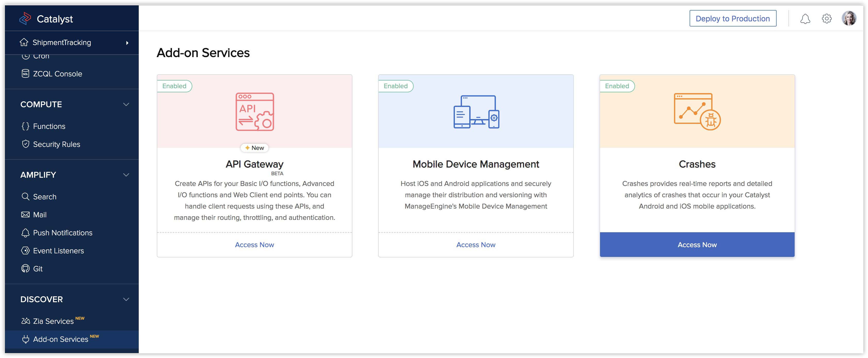The height and width of the screenshot is (358, 868).
Task: Click Access Now for Mobile Device Management
Action: [476, 245]
